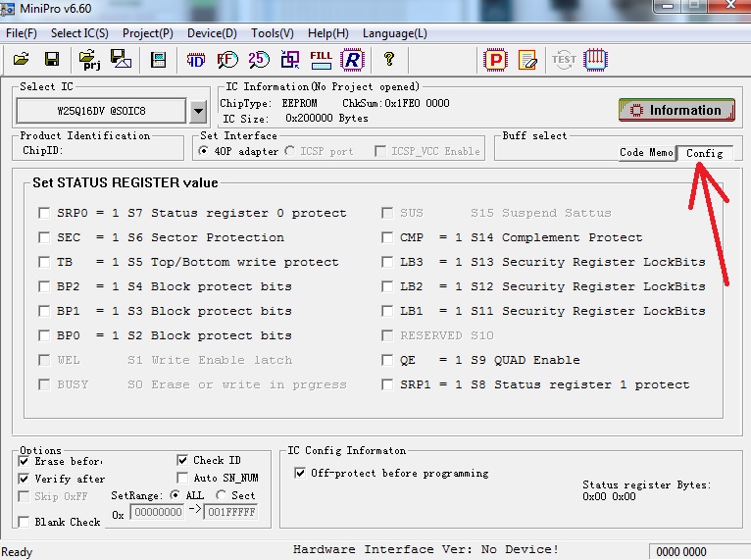Image resolution: width=751 pixels, height=560 pixels.
Task: Click the blank check chip icon
Action: click(x=290, y=60)
